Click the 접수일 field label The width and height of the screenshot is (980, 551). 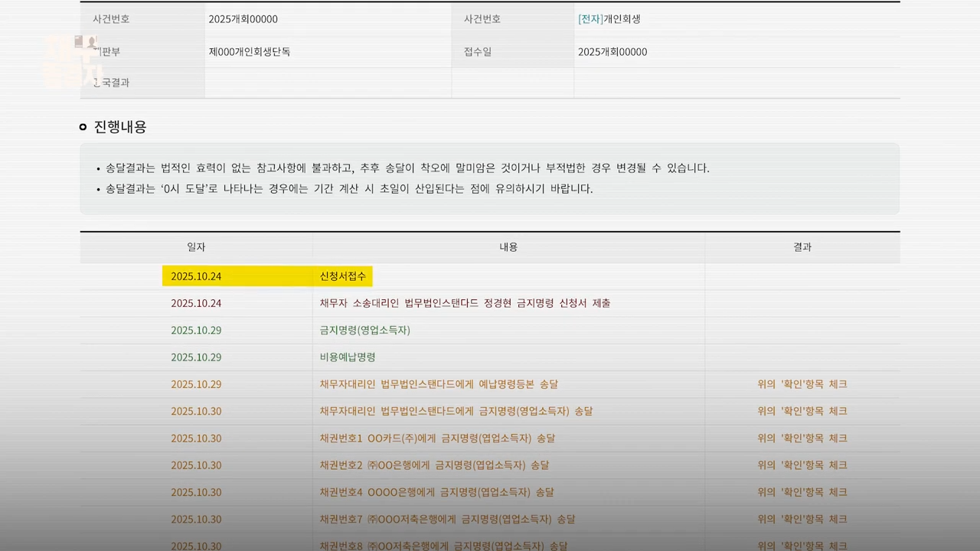(478, 52)
